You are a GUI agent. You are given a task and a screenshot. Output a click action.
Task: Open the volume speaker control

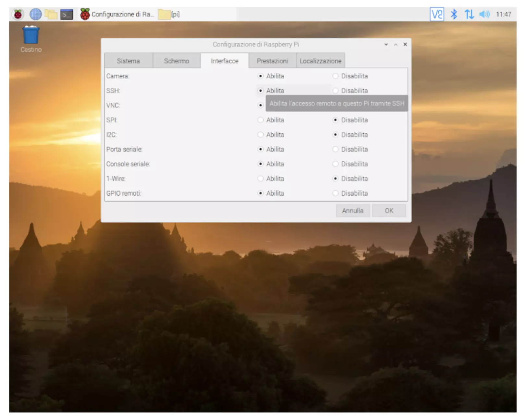tap(484, 14)
